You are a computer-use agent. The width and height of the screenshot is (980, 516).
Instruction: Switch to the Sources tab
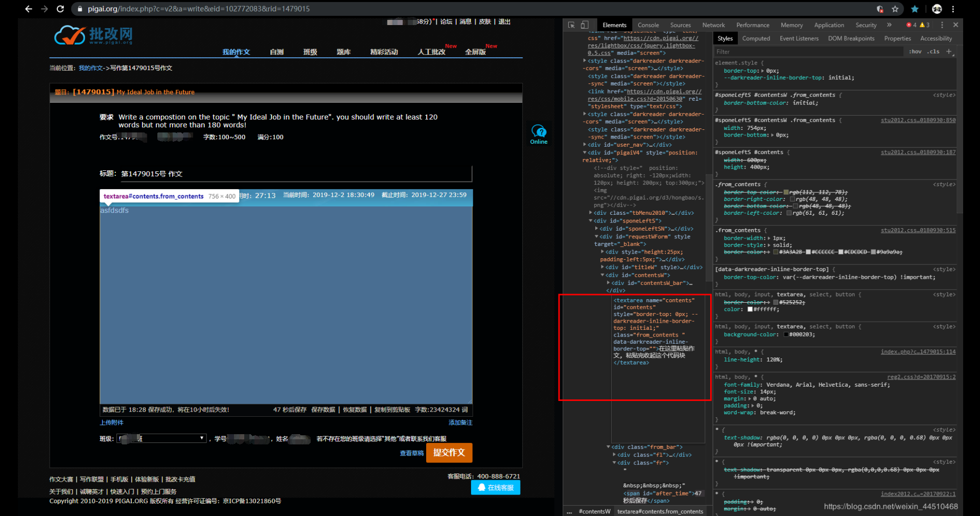(x=680, y=25)
